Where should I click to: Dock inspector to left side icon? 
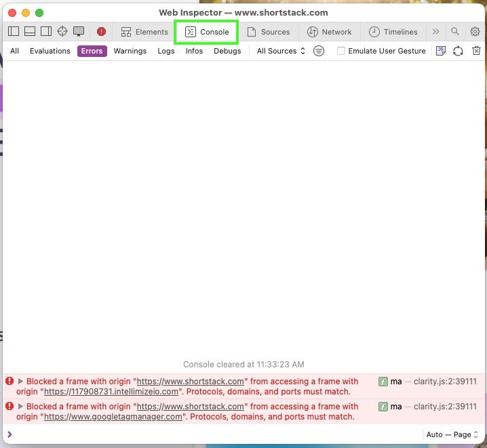click(14, 31)
